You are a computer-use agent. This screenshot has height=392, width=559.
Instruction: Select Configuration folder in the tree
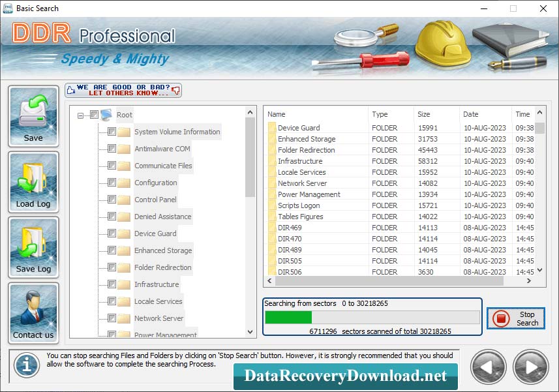tap(155, 183)
